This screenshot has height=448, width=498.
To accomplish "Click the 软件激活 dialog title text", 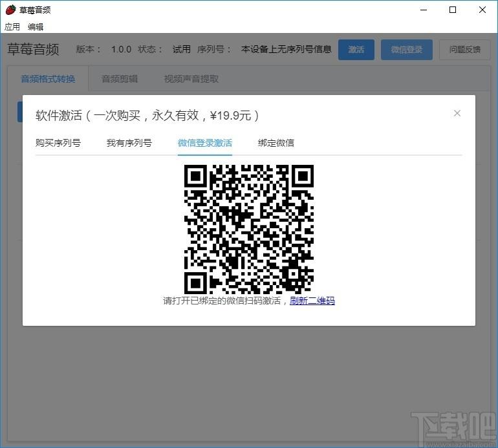I will click(147, 115).
